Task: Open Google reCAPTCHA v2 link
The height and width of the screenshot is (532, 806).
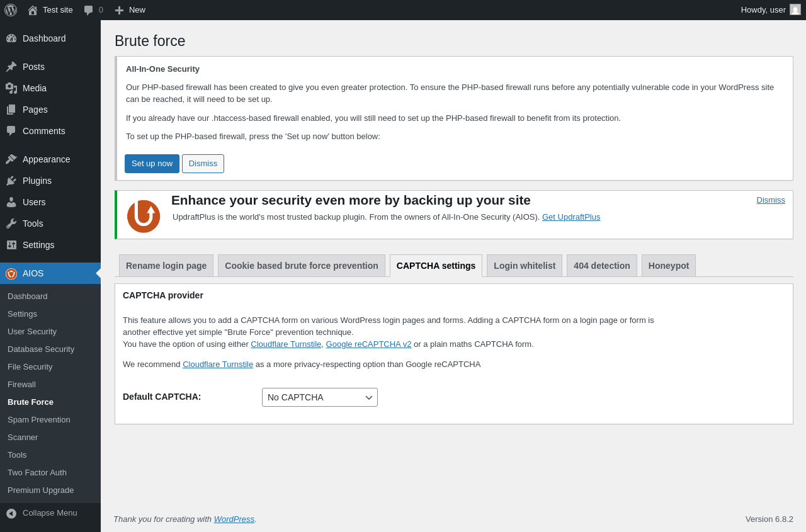Action: coord(368,344)
